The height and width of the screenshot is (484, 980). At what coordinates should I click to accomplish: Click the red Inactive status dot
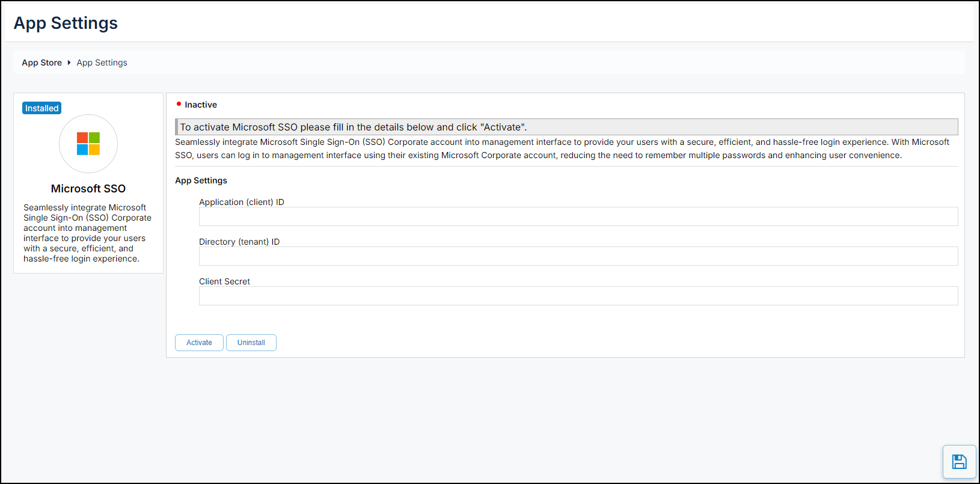coord(179,104)
